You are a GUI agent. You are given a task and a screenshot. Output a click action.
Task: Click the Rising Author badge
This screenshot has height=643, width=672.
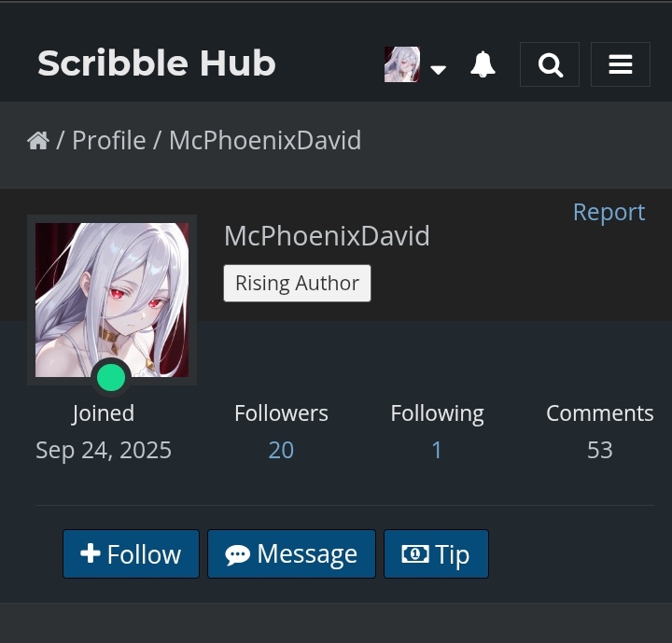pos(297,283)
